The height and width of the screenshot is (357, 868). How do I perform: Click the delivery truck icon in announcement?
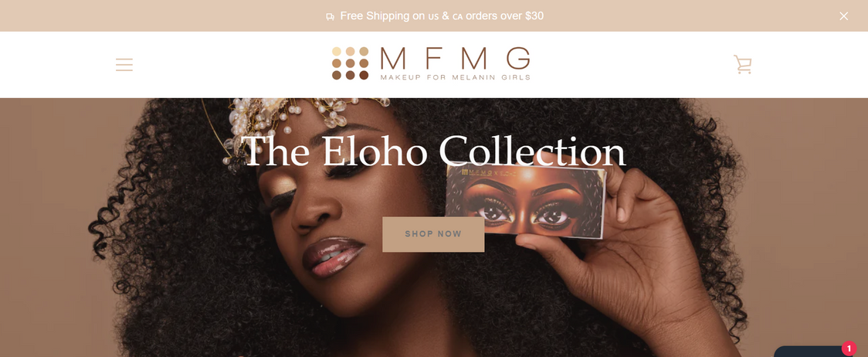point(331,17)
